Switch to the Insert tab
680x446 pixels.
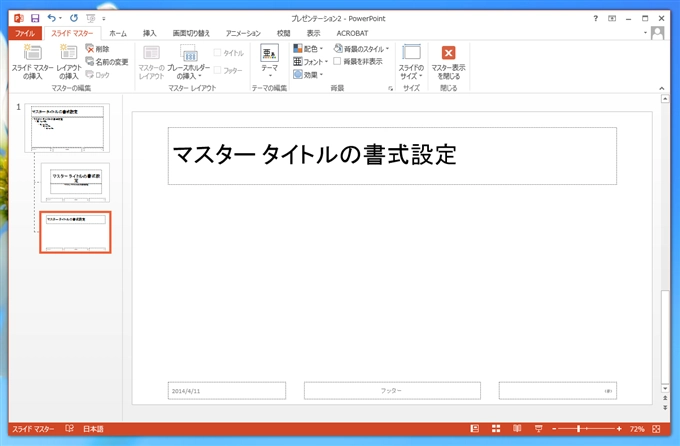coord(150,33)
